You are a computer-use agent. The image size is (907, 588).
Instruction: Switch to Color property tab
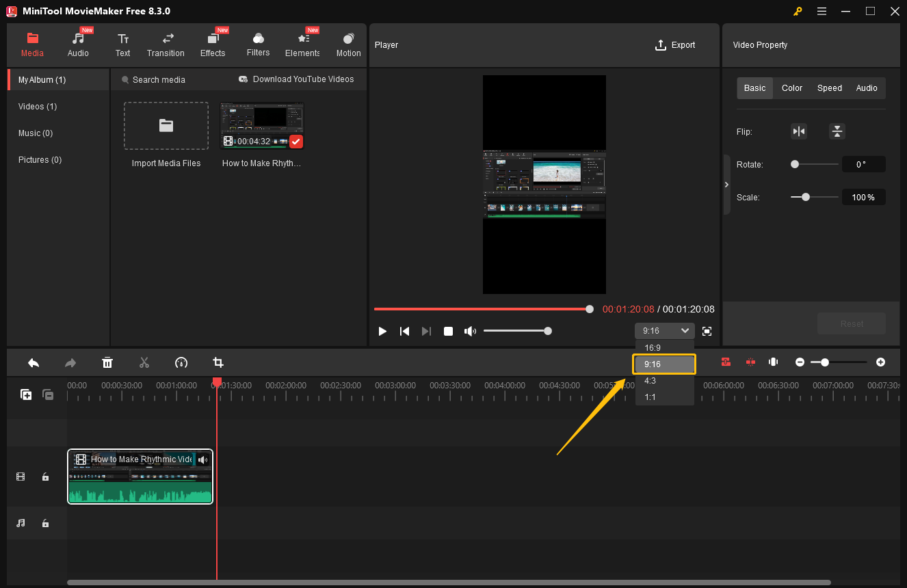792,88
